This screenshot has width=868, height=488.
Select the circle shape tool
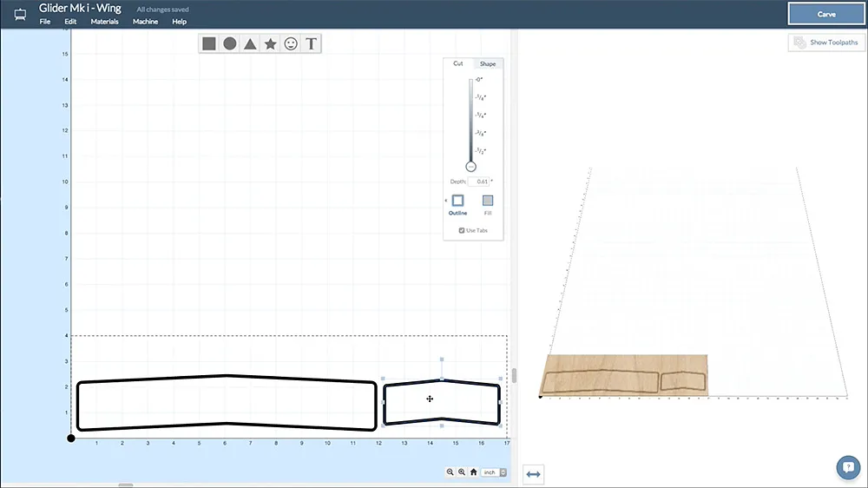click(230, 43)
